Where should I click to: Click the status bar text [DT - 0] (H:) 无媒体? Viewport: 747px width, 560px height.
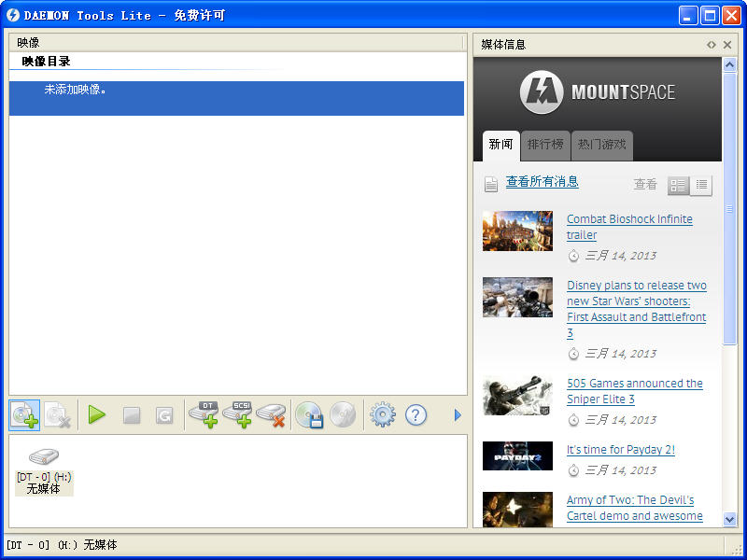coord(62,545)
